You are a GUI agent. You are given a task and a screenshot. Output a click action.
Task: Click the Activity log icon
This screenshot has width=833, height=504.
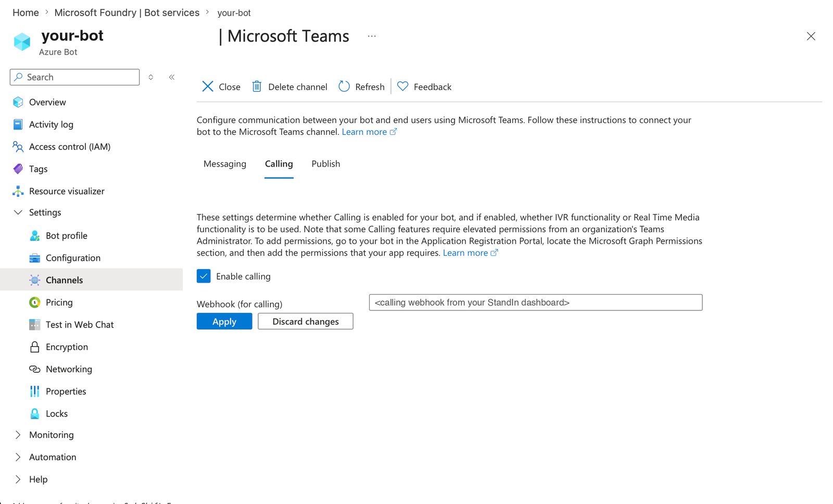click(x=18, y=124)
